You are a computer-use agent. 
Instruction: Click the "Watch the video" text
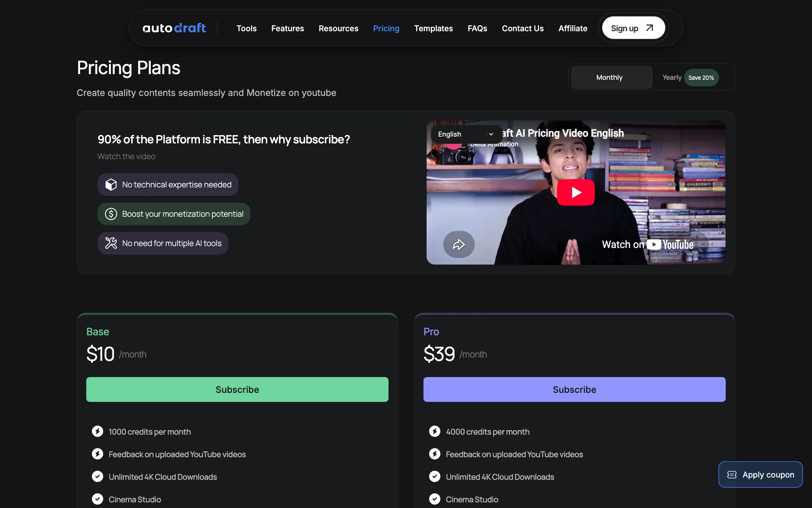(x=126, y=156)
